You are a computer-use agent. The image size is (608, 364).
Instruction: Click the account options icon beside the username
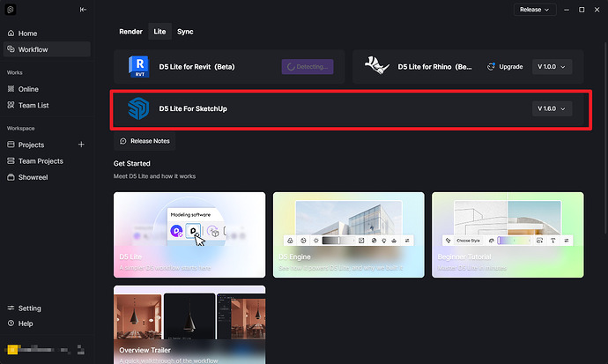click(81, 350)
